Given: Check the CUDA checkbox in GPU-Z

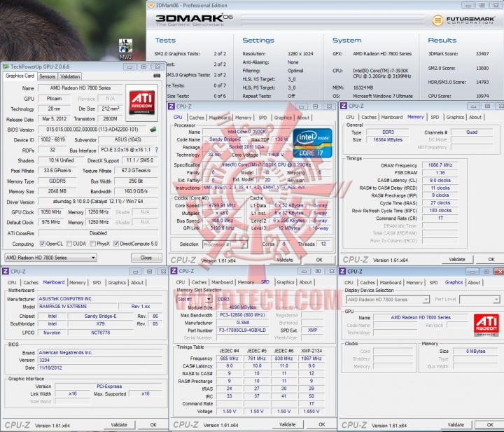Looking at the screenshot, I should (69, 244).
